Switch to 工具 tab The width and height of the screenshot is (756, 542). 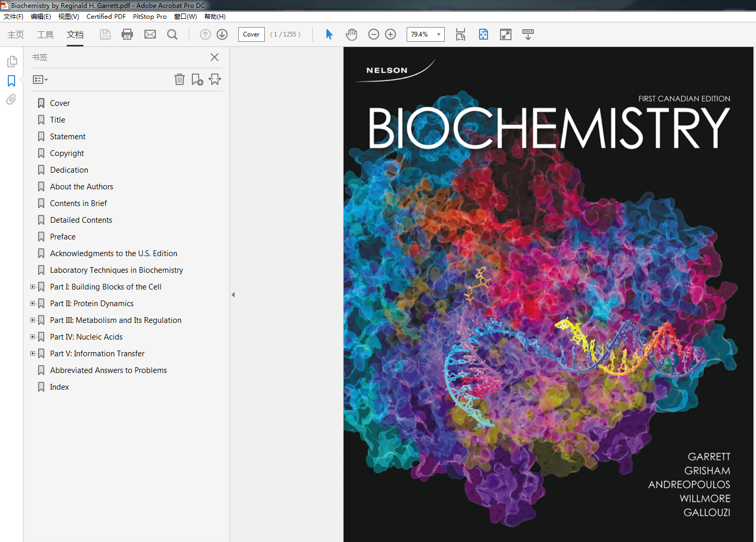point(45,34)
